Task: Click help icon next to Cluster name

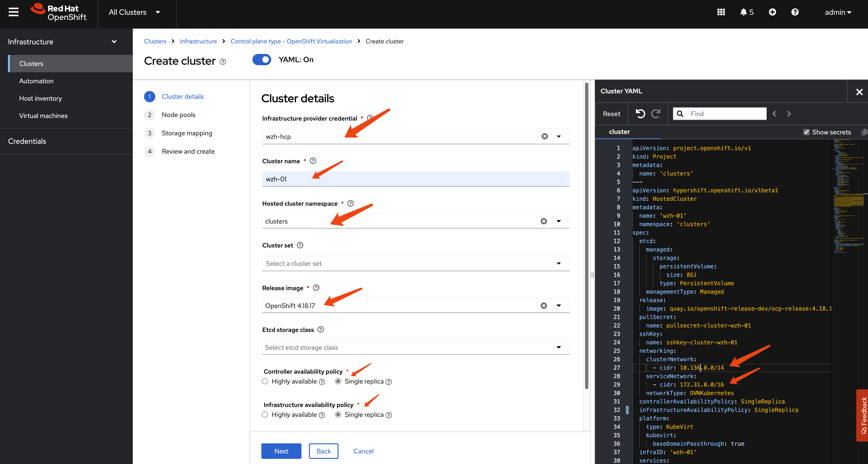Action: coord(313,161)
